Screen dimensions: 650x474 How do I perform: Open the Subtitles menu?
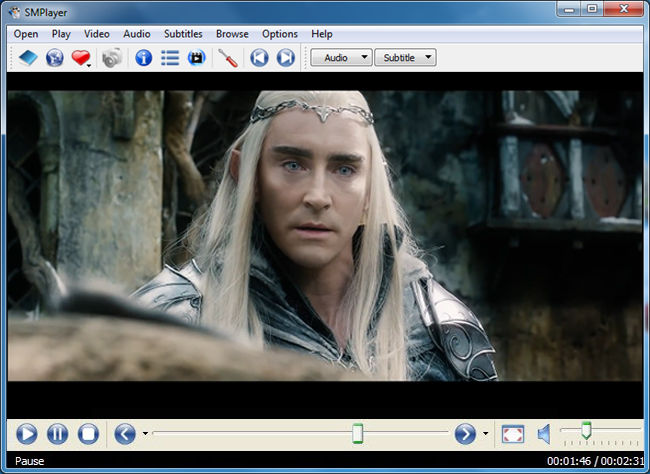point(183,34)
